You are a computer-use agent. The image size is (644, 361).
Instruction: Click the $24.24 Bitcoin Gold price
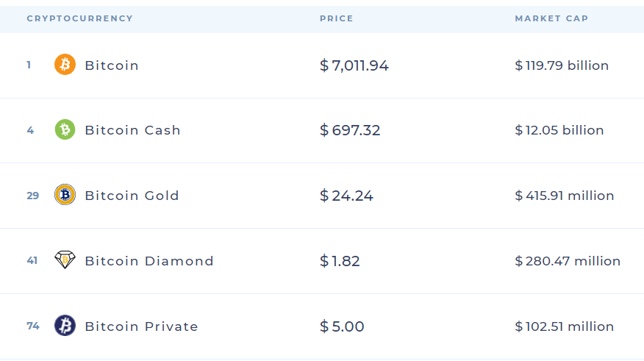point(346,196)
